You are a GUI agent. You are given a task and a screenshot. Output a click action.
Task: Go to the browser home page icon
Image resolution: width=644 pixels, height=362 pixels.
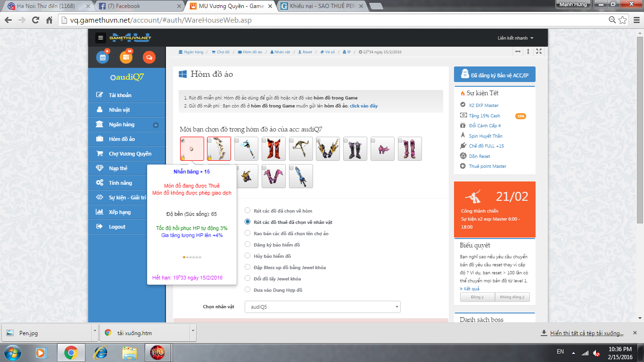click(49, 20)
